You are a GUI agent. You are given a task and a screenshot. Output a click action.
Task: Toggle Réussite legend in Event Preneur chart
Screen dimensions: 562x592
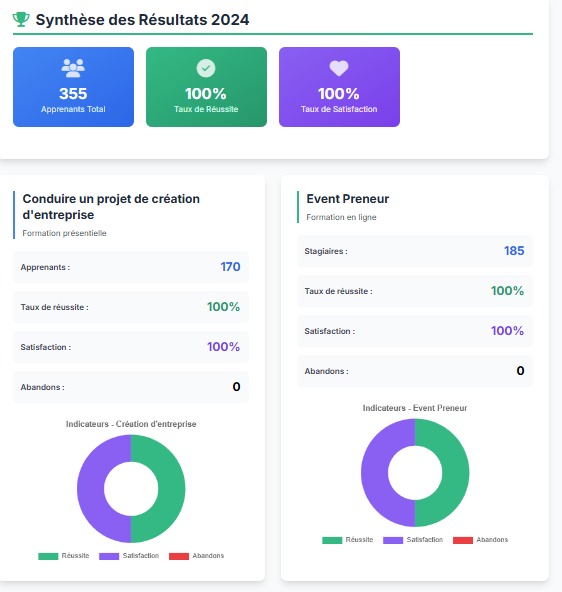tap(348, 540)
